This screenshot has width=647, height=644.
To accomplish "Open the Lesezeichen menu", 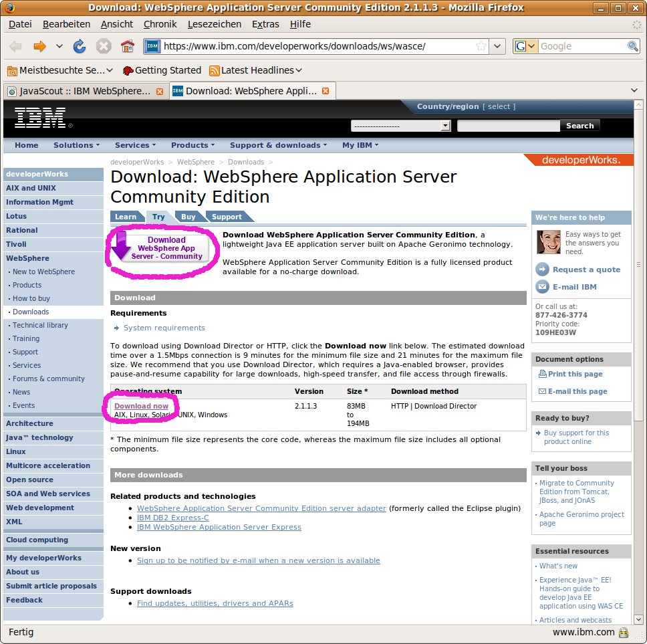I will click(x=214, y=24).
